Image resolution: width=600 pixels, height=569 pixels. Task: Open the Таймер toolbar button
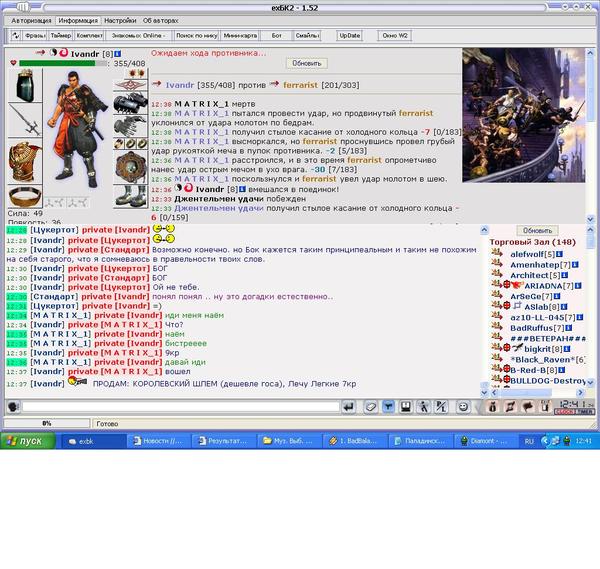click(x=61, y=36)
